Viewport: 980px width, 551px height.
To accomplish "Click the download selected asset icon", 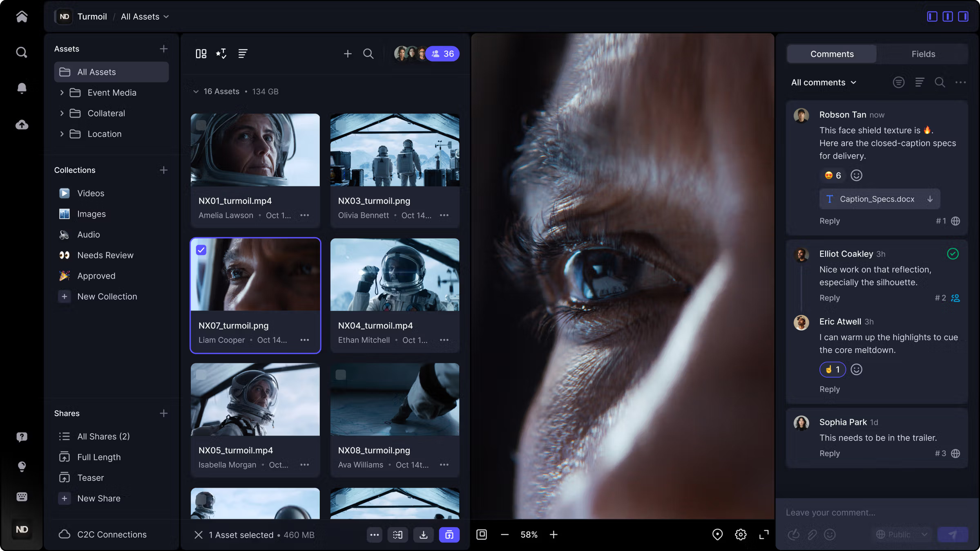I will point(423,535).
